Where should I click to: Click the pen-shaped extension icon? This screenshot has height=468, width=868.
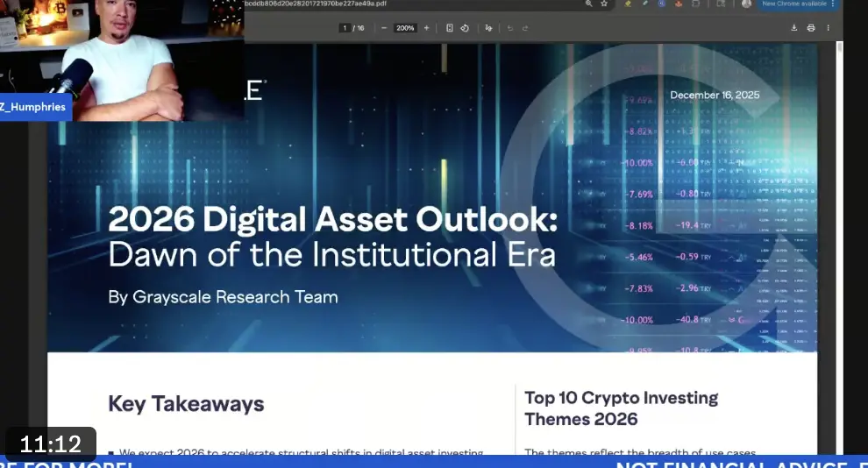(x=645, y=4)
